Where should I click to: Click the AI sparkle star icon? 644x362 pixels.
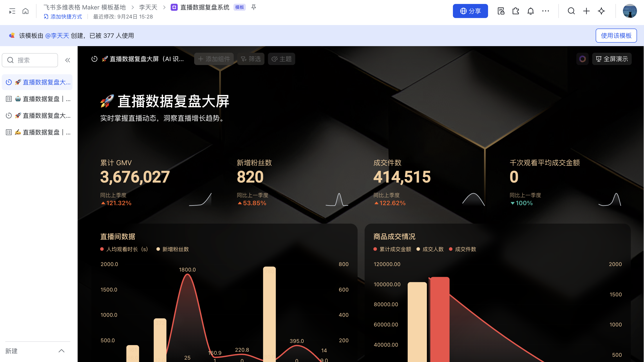pyautogui.click(x=601, y=11)
